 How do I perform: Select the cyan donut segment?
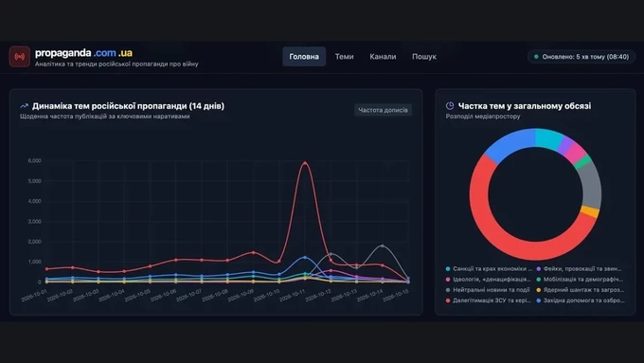point(548,138)
